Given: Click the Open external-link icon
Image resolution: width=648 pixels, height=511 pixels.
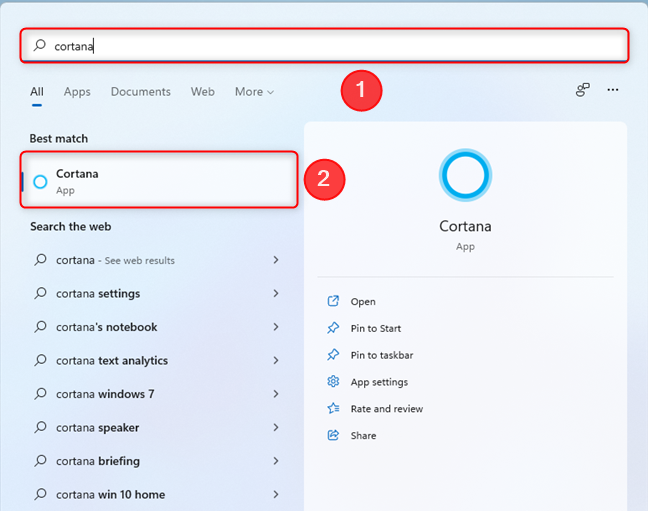Looking at the screenshot, I should click(333, 301).
